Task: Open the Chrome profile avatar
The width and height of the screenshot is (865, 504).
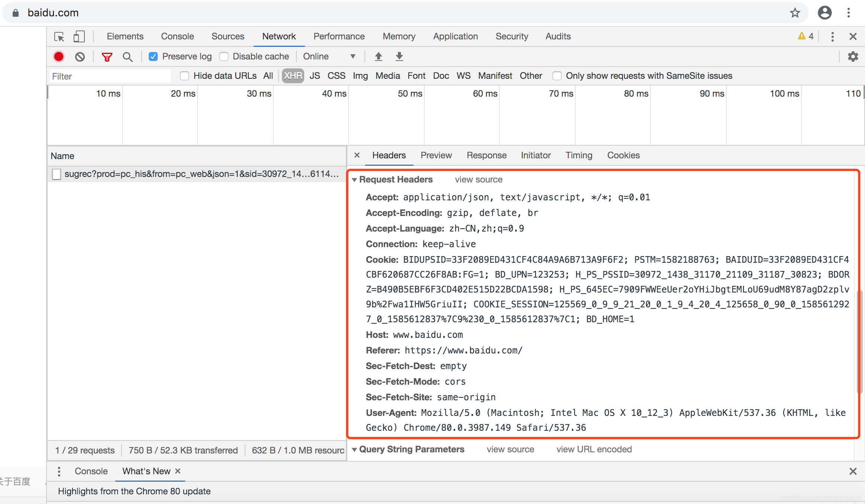Action: pos(824,13)
